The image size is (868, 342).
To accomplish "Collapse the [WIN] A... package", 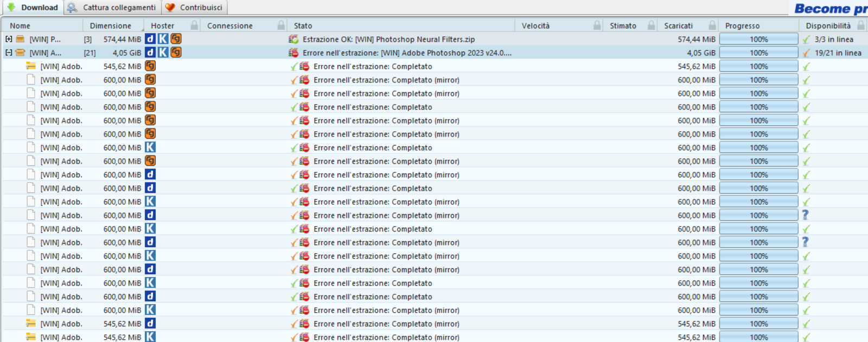I will [9, 53].
